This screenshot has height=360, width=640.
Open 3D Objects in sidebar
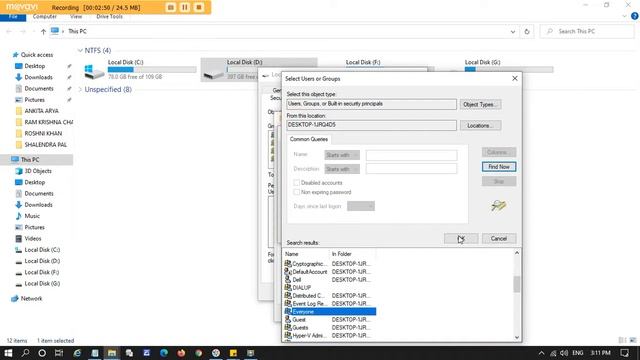point(38,171)
